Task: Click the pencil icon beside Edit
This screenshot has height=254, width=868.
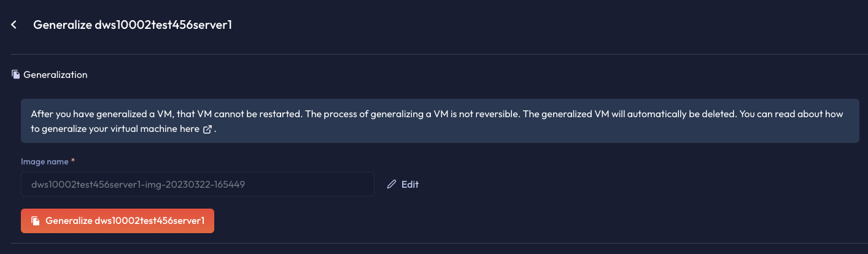Action: [x=392, y=184]
